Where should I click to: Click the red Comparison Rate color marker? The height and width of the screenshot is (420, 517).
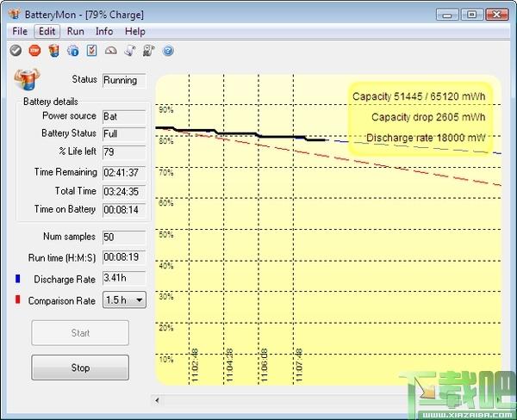point(18,300)
